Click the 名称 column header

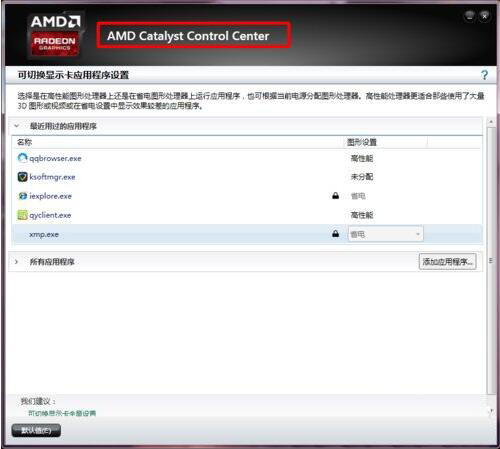(25, 142)
